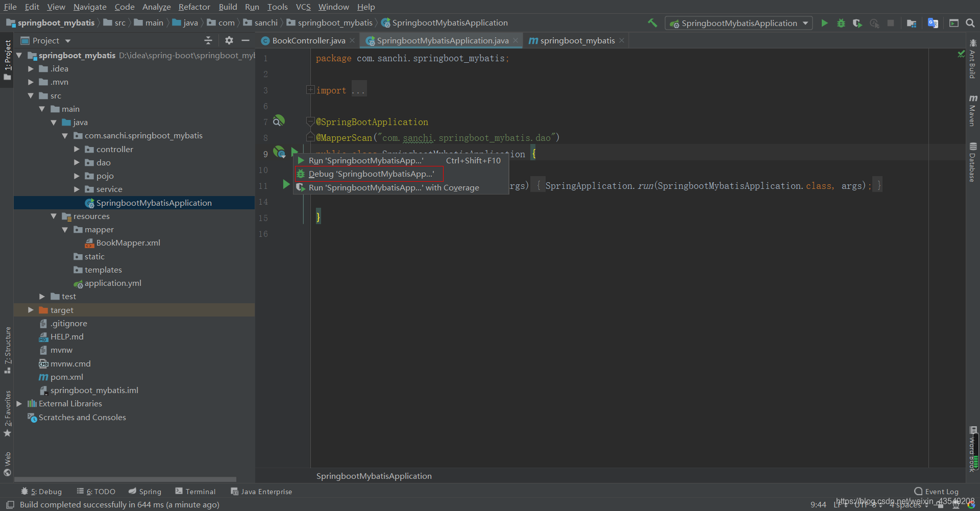Open Project Structure toolbar icon

[912, 23]
